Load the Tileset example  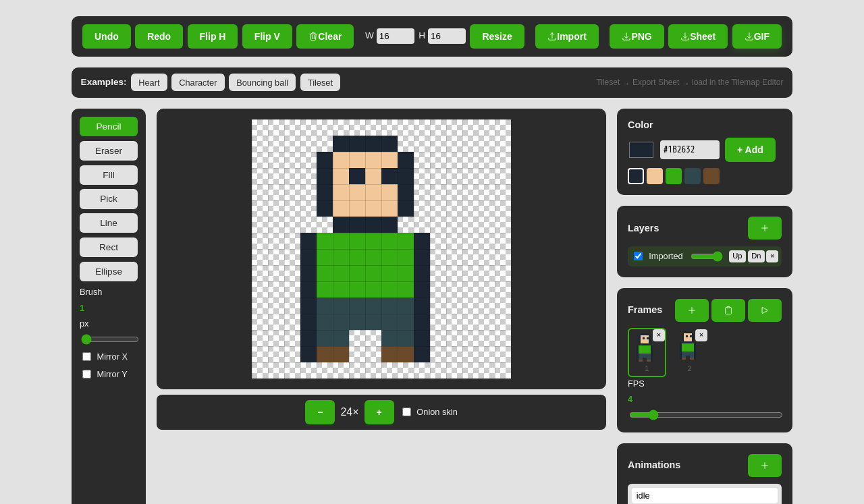coord(320,82)
